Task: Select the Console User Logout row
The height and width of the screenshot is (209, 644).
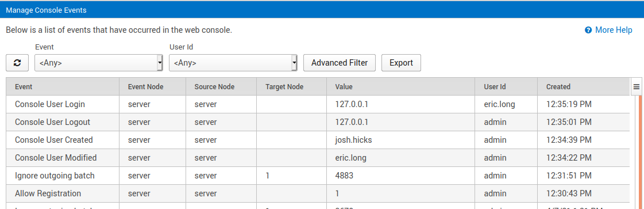Action: [x=318, y=122]
